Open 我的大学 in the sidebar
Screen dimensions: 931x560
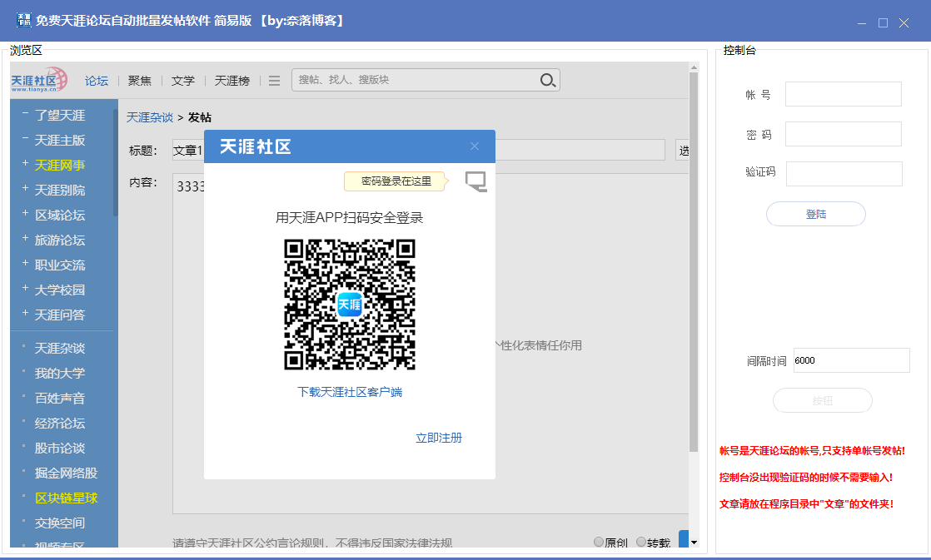[60, 373]
